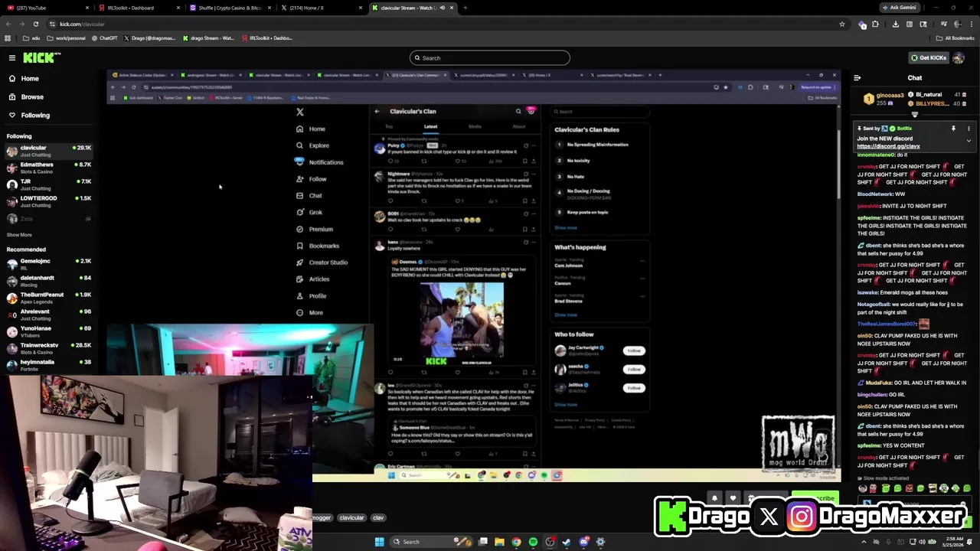
Task: Expand the chat leaderboard arrow
Action: (914, 115)
